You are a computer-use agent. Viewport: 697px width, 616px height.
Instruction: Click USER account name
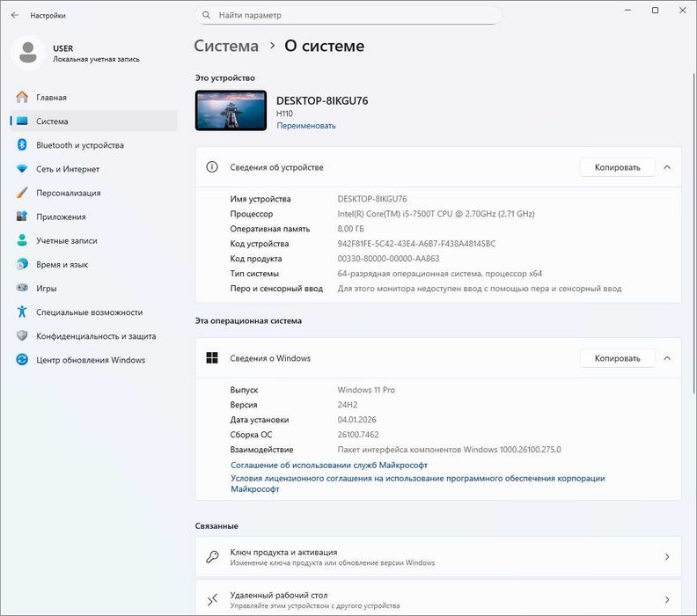click(x=63, y=48)
